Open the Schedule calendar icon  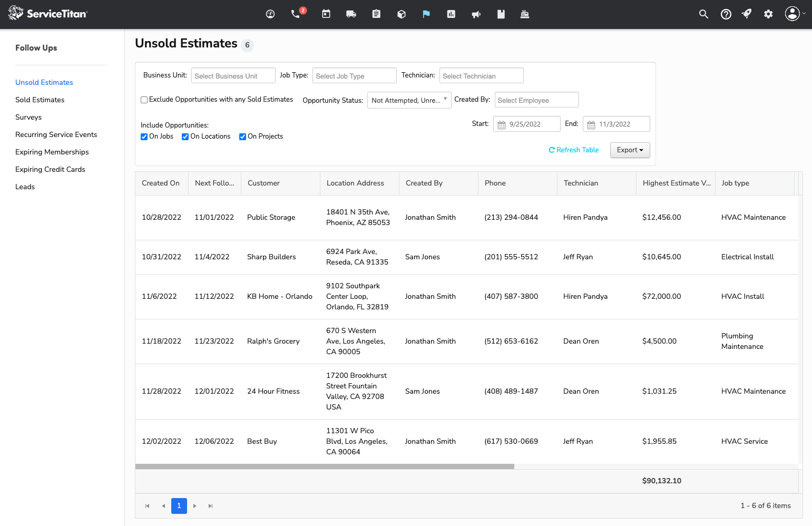(326, 14)
